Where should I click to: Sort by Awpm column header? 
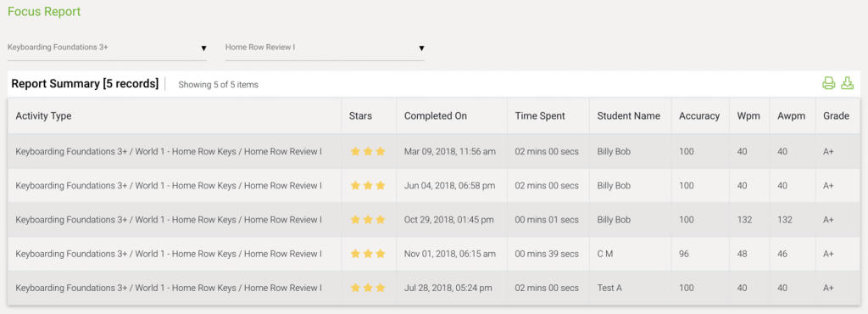[x=791, y=115]
